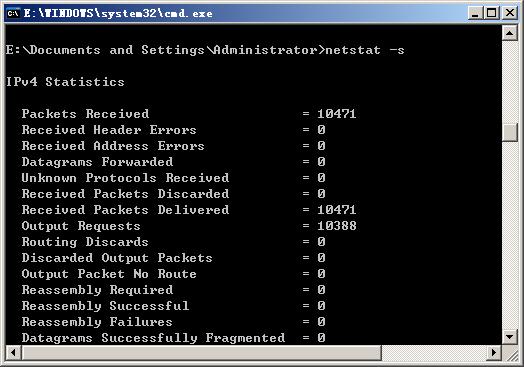Close the cmd.exe window
524x367 pixels.
click(510, 13)
